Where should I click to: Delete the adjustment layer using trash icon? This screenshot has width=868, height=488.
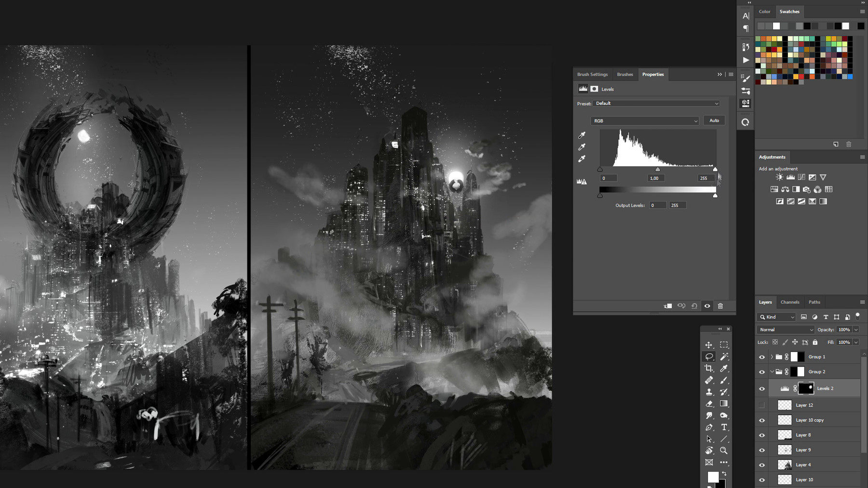click(x=720, y=306)
